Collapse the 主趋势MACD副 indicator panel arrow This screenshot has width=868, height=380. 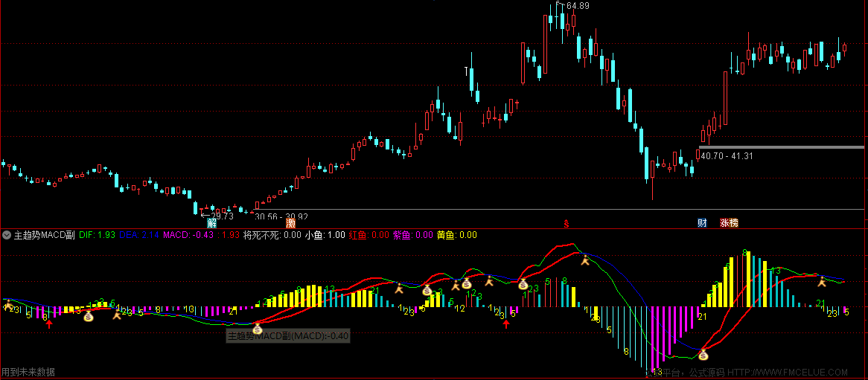[x=6, y=235]
